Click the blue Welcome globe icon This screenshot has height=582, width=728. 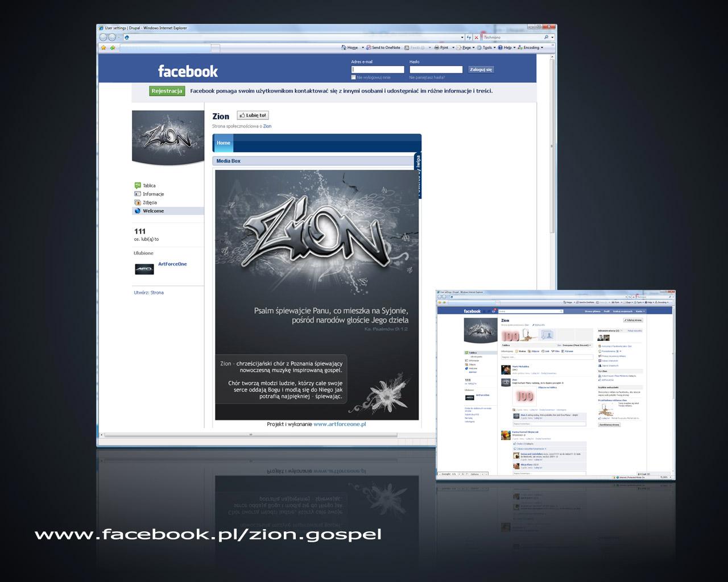(138, 211)
